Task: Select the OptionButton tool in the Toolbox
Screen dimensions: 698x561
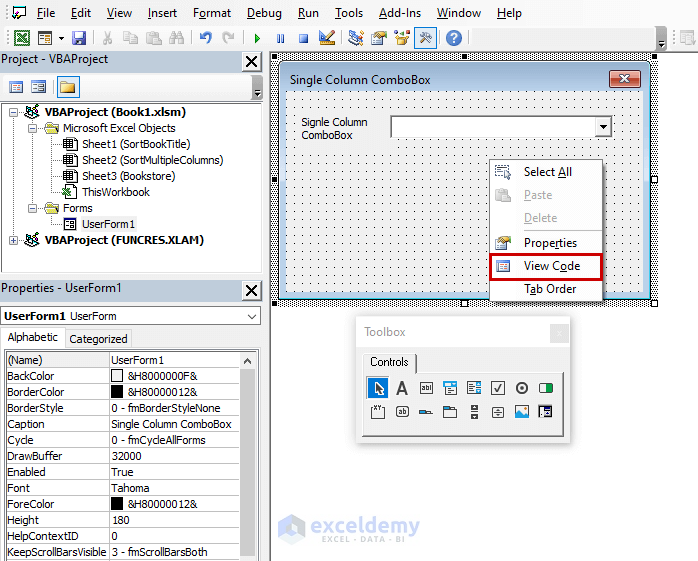Action: 522,388
